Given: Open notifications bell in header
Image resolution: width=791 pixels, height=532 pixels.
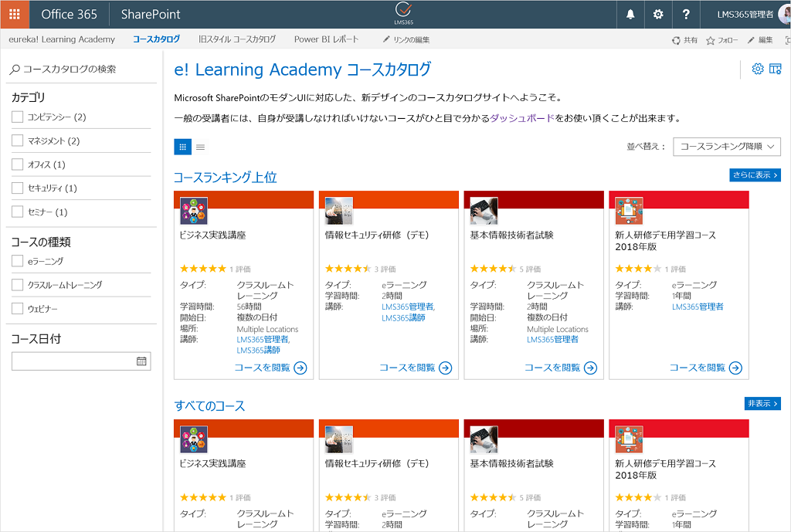Looking at the screenshot, I should [630, 14].
